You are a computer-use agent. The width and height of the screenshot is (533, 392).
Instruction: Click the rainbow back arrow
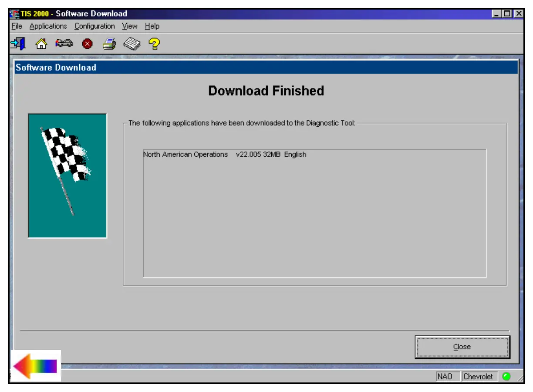(36, 366)
